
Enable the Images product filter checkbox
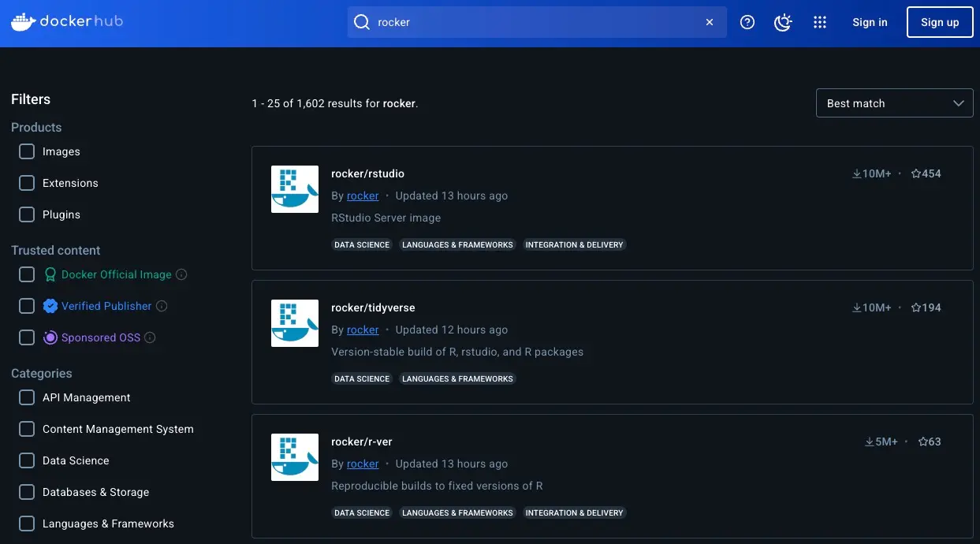point(27,151)
